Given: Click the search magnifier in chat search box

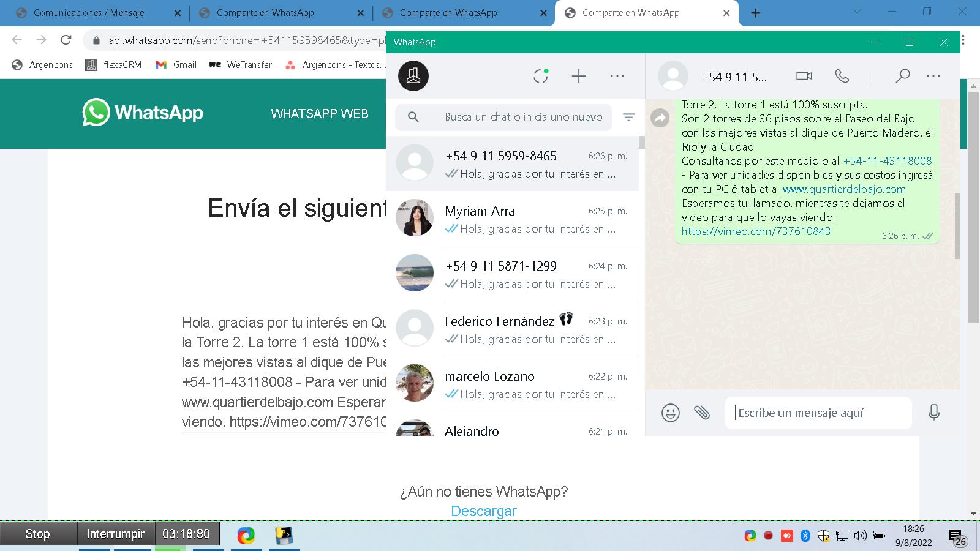Looking at the screenshot, I should click(413, 117).
